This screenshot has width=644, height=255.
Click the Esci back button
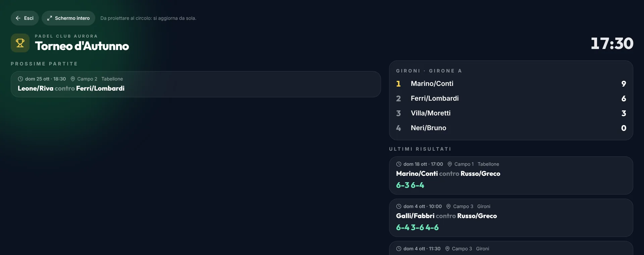25,18
